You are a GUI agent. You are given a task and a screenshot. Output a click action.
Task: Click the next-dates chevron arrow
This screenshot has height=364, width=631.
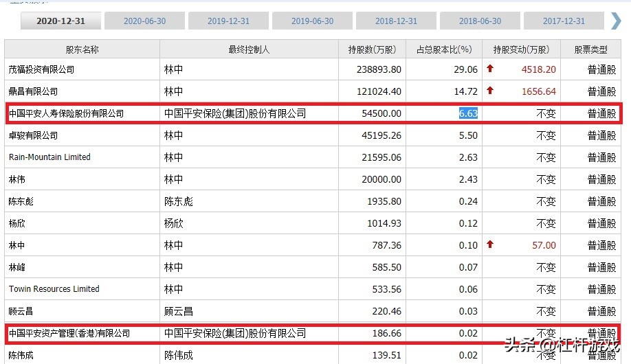click(616, 21)
